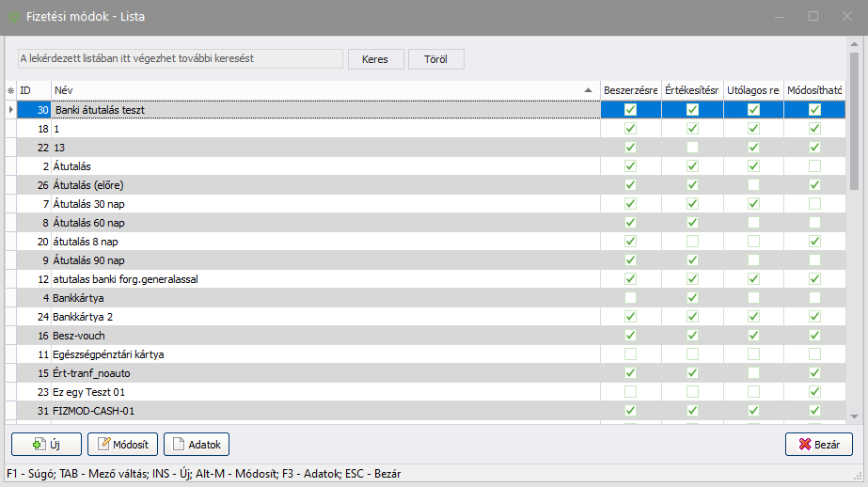Screen dimensions: 868x487
Task: Click the Módosít edit pencil button
Action: coord(122,444)
